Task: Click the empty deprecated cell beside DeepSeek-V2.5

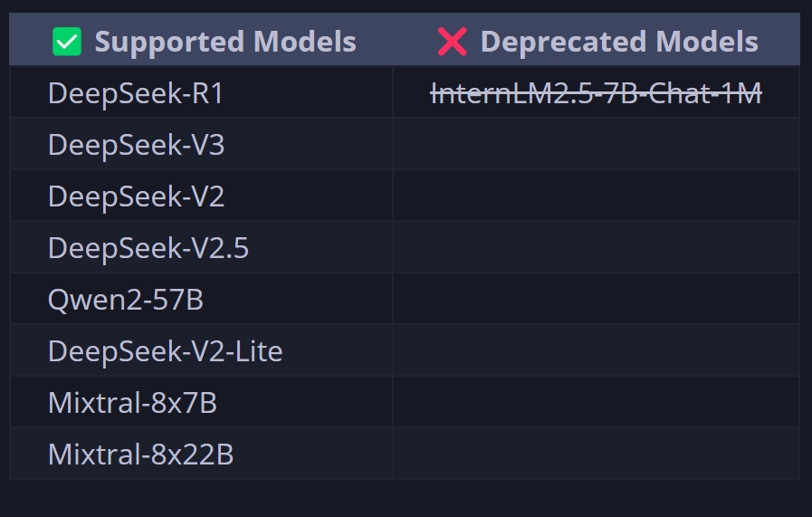Action: [596, 247]
